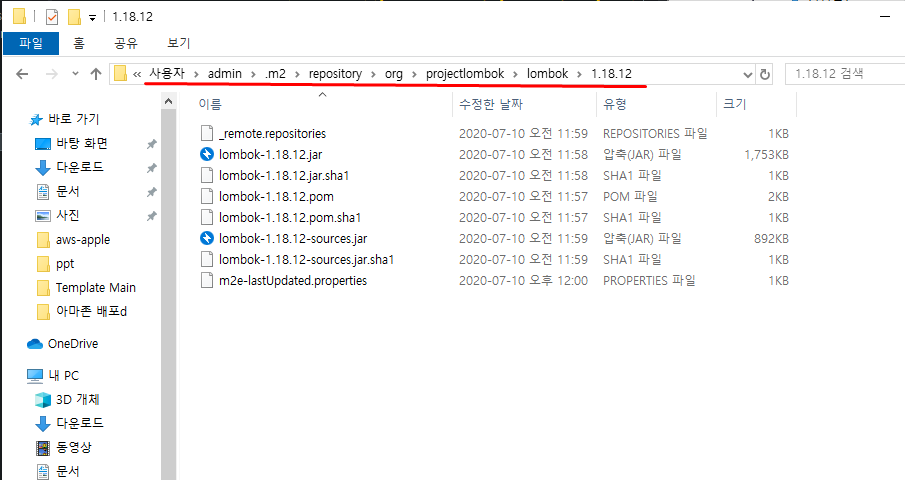Click the m2e-lastUpdated.properties file icon
905x480 pixels.
(207, 280)
